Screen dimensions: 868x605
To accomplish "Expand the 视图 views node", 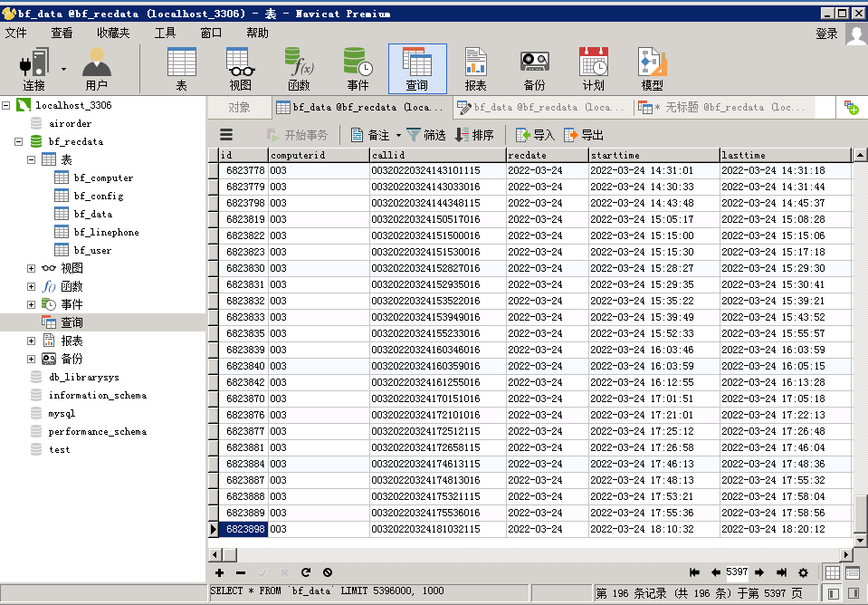I will coord(31,268).
